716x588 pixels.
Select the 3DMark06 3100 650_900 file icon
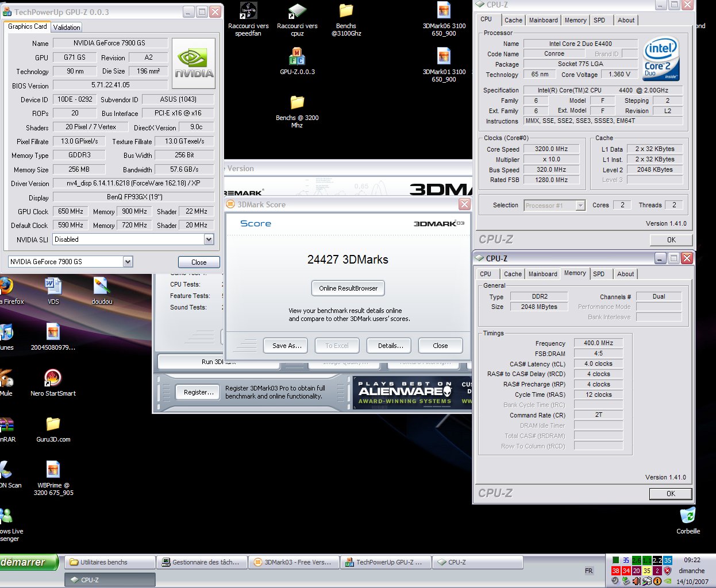(x=444, y=11)
